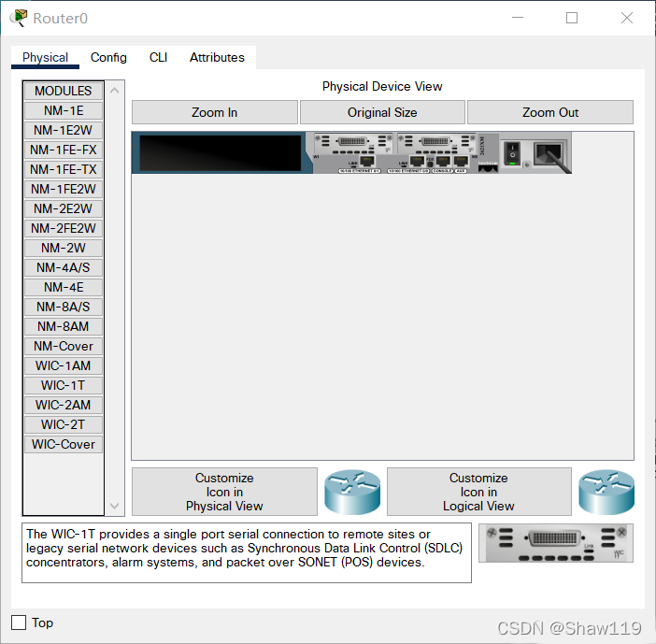Click the Zoom Out button
656x644 pixels.
[550, 112]
